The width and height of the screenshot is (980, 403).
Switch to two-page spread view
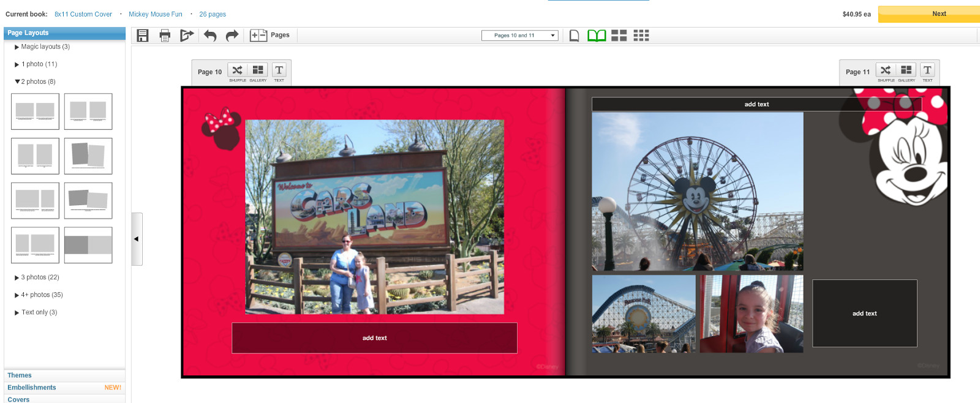click(x=597, y=36)
